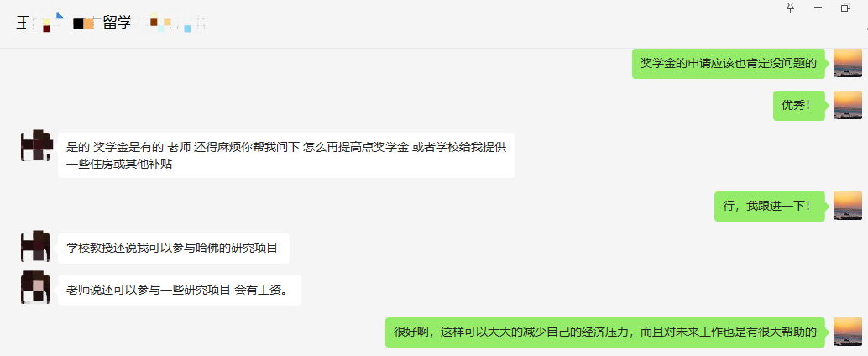Screen dimensions: 868x356
Task: Click sunset avatar next to 奖学金的申请 message
Action: pos(848,63)
